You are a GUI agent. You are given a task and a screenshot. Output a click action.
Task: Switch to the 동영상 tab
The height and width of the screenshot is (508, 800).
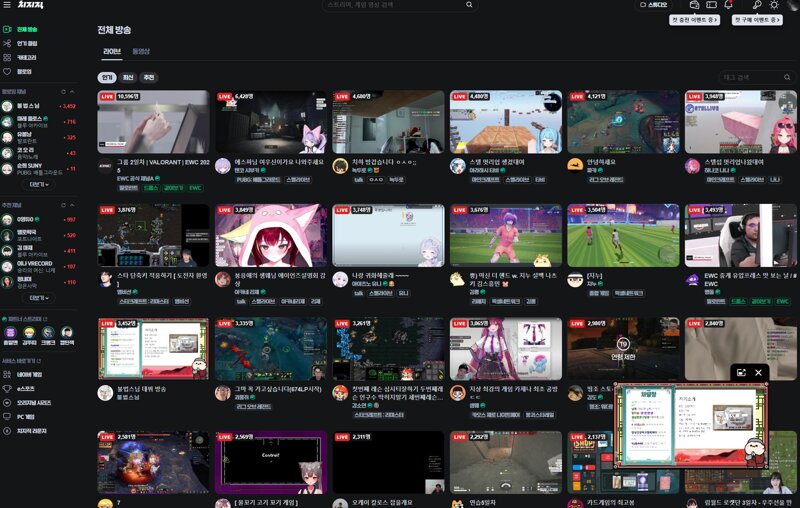point(141,52)
